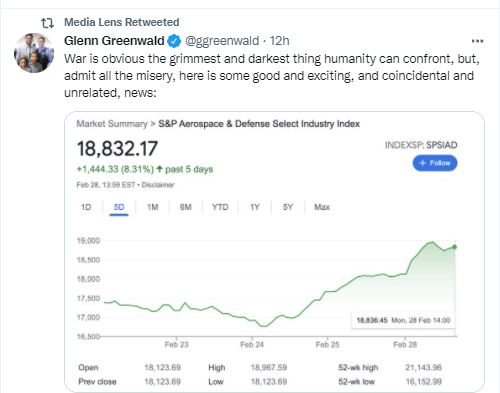Image resolution: width=500 pixels, height=393 pixels.
Task: Click the green chart endpoint marker
Action: click(x=454, y=247)
